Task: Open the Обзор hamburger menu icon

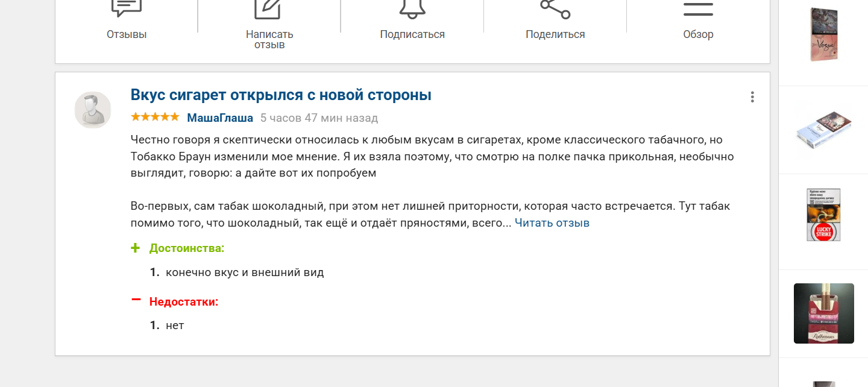Action: click(x=698, y=8)
